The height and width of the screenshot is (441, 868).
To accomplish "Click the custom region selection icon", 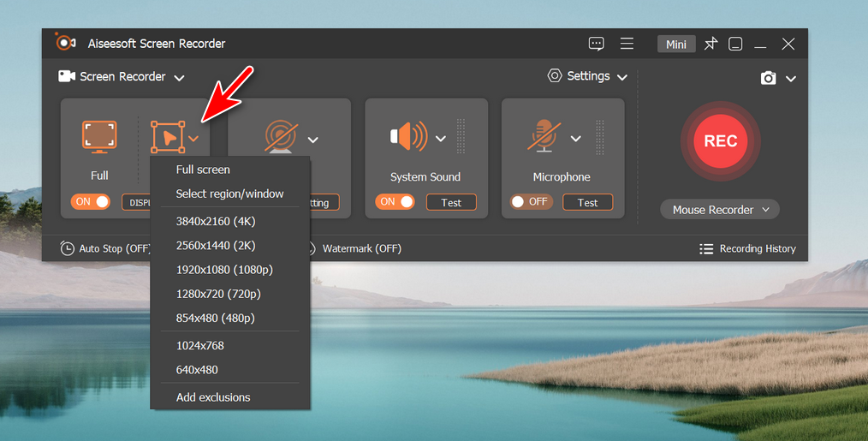I will click(x=168, y=137).
